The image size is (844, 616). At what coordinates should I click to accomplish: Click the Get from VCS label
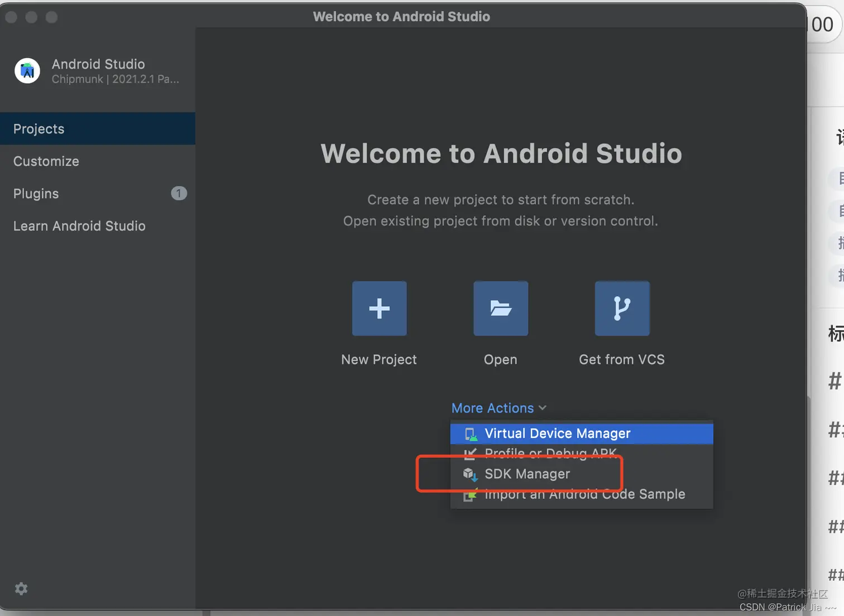(622, 359)
